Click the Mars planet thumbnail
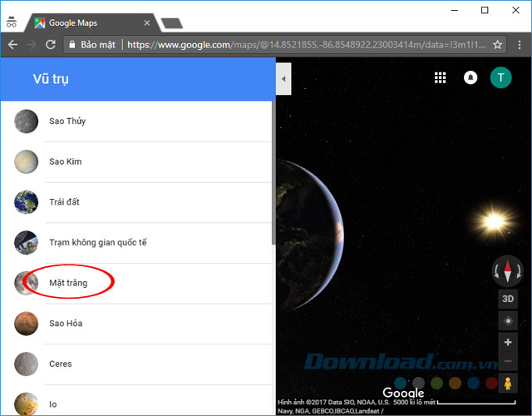The width and height of the screenshot is (532, 416). 26,324
